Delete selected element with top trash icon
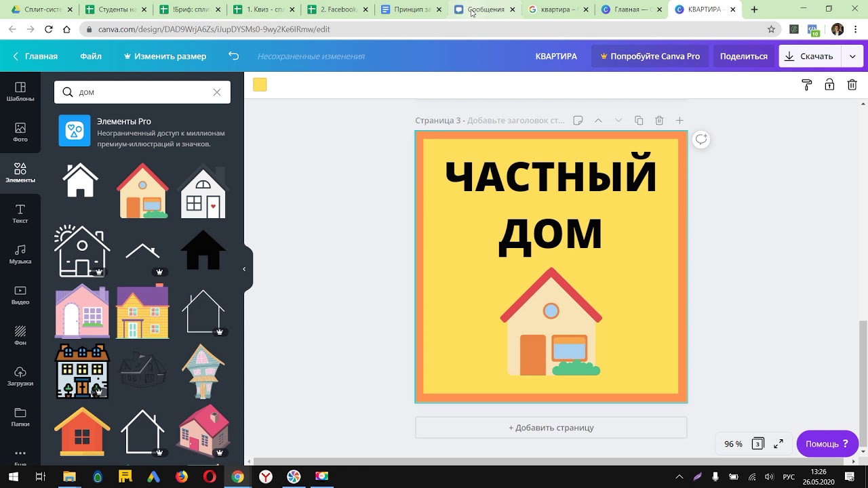Viewport: 868px width, 488px height. coord(852,85)
